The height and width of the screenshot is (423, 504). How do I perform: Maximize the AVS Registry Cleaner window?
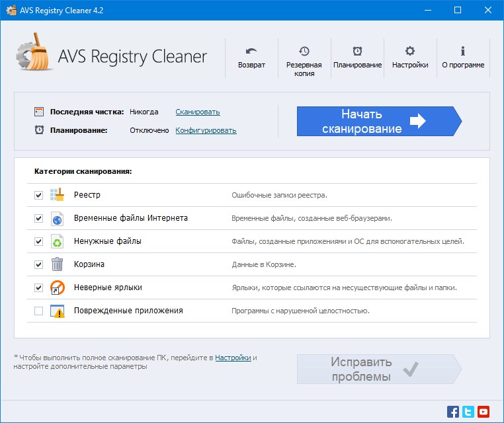(458, 11)
